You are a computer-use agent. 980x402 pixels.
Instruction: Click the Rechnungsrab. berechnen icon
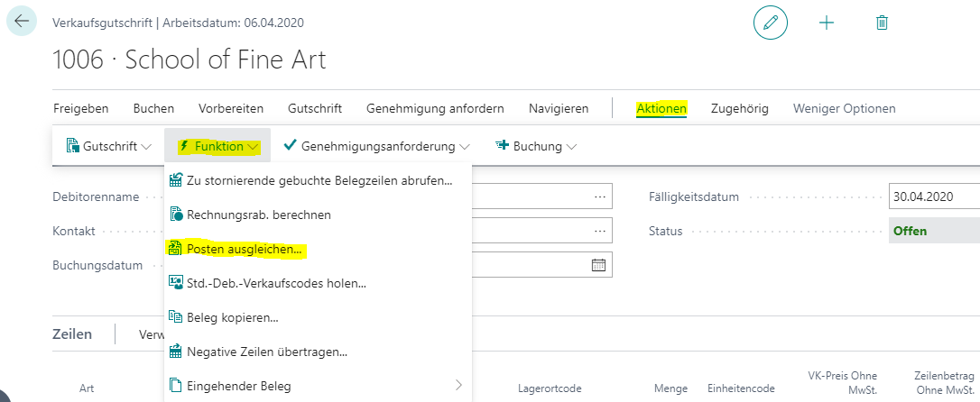pos(176,215)
